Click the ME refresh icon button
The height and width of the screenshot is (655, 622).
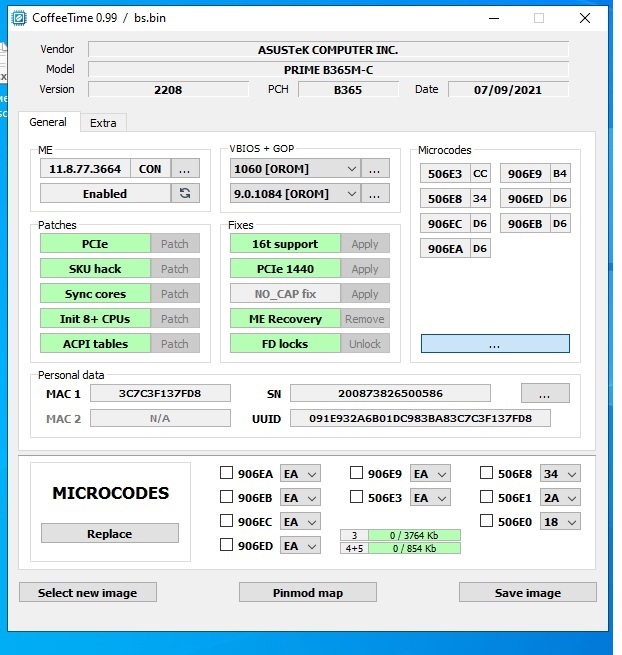[x=185, y=193]
